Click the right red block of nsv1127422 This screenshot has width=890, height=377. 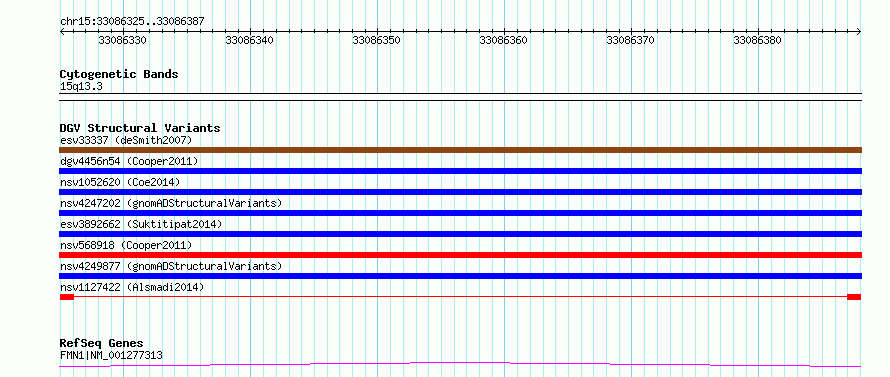tap(854, 297)
